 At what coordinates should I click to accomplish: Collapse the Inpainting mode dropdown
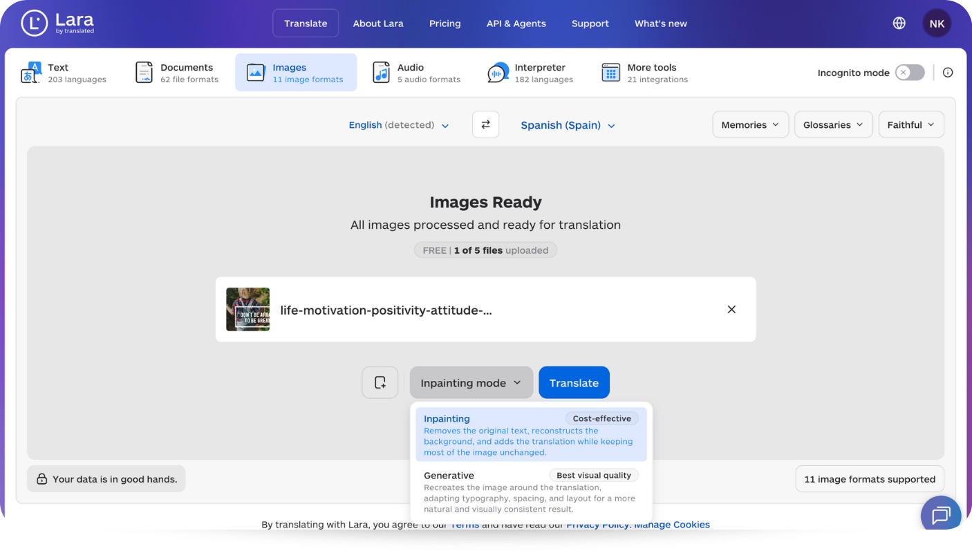pyautogui.click(x=471, y=382)
